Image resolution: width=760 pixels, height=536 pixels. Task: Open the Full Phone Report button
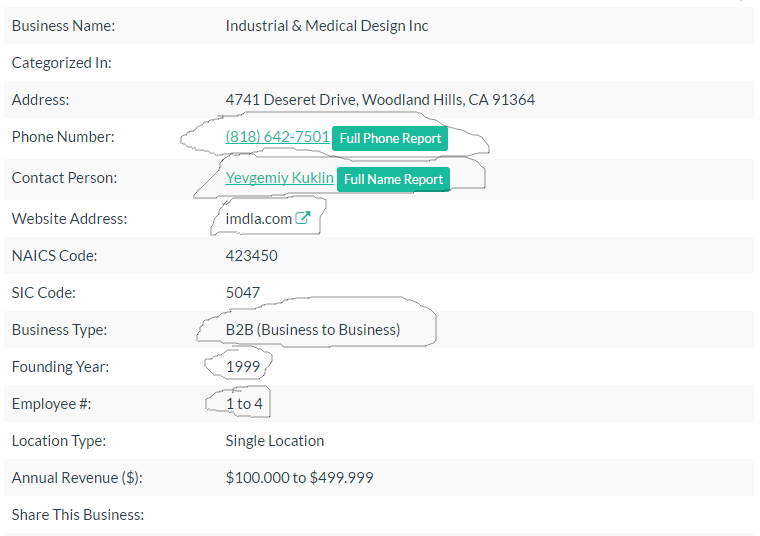point(390,139)
